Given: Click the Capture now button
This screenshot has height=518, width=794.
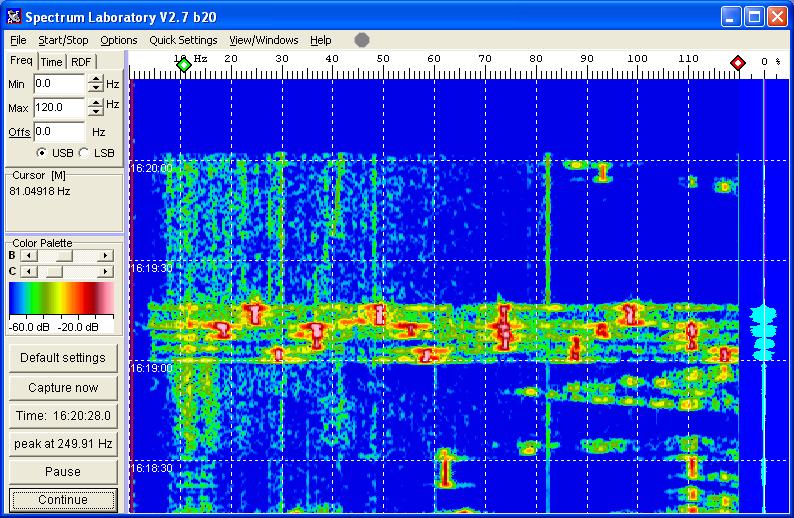Looking at the screenshot, I should 63,387.
